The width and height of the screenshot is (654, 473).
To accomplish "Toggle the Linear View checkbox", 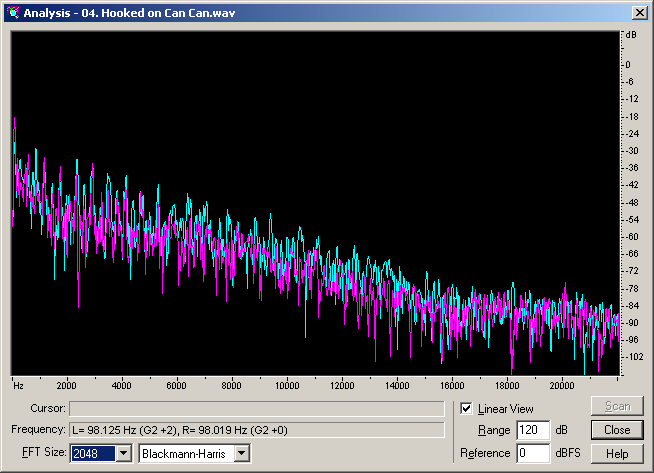I will [x=466, y=408].
